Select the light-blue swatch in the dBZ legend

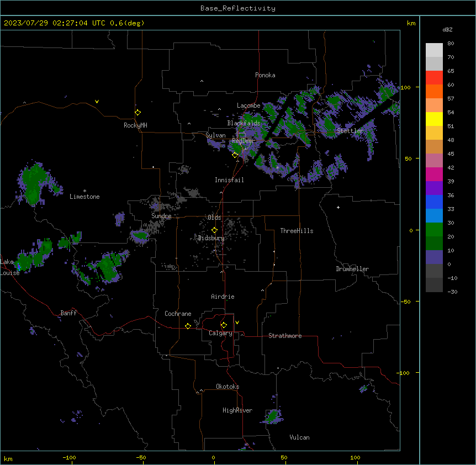pyautogui.click(x=434, y=216)
